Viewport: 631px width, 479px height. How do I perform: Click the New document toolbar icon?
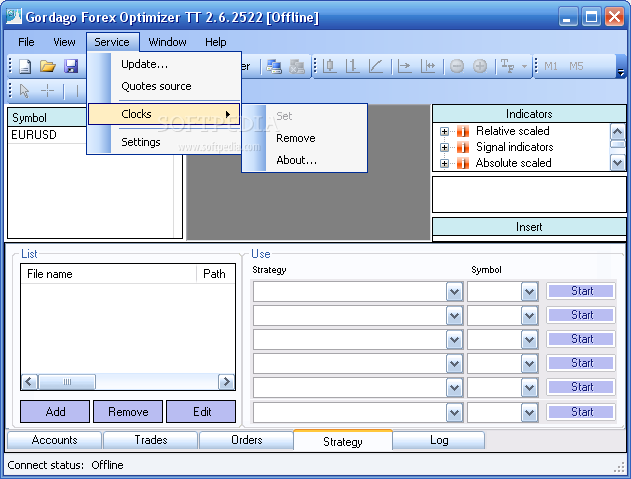click(x=25, y=66)
